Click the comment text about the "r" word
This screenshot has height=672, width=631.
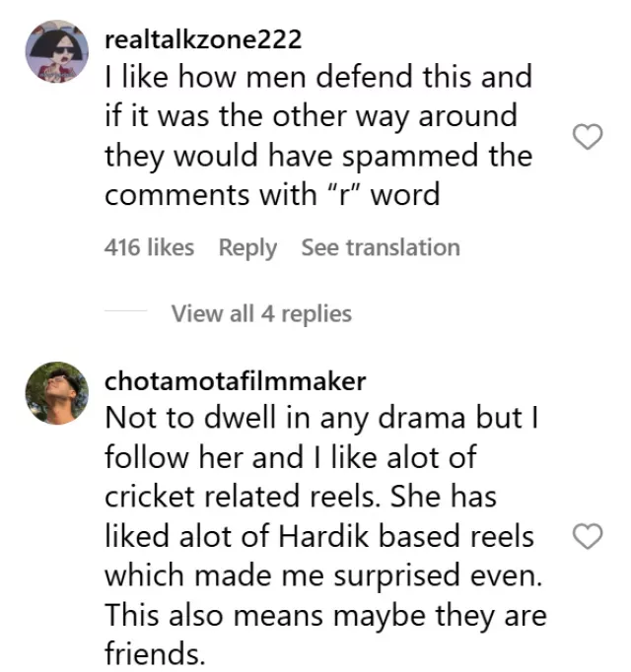pyautogui.click(x=317, y=136)
